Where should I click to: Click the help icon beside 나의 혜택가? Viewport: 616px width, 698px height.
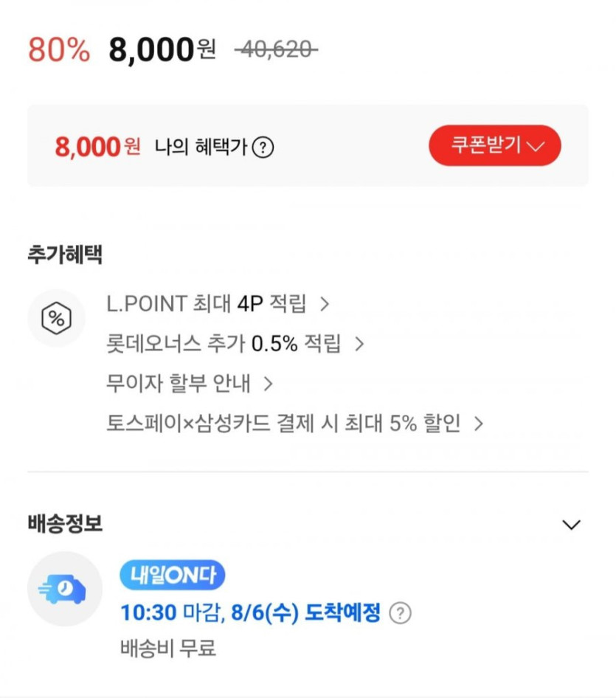pyautogui.click(x=263, y=148)
